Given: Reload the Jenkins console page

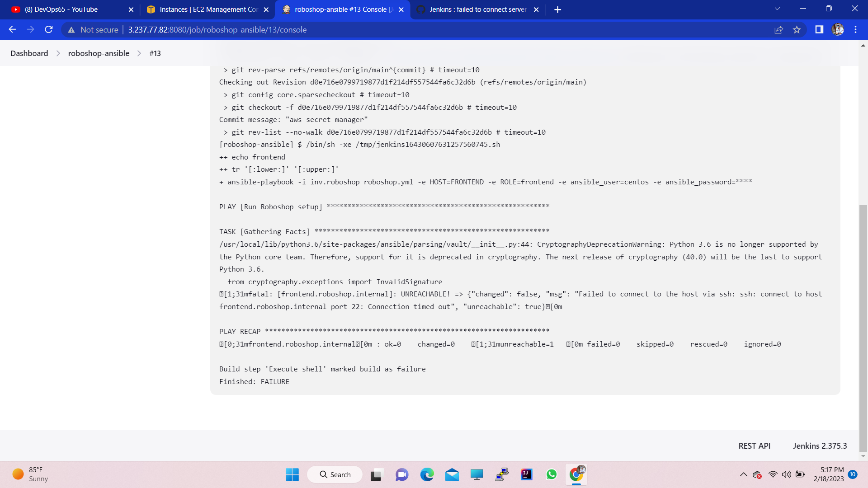Looking at the screenshot, I should coord(49,29).
